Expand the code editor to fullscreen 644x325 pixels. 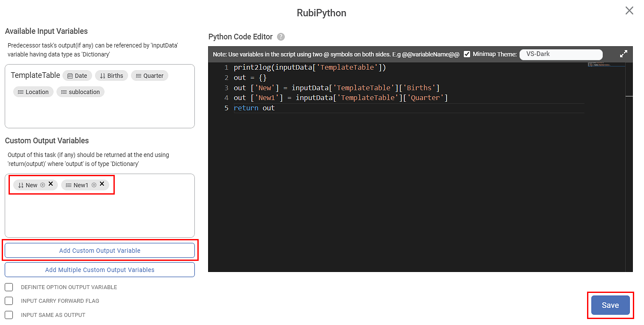click(623, 54)
